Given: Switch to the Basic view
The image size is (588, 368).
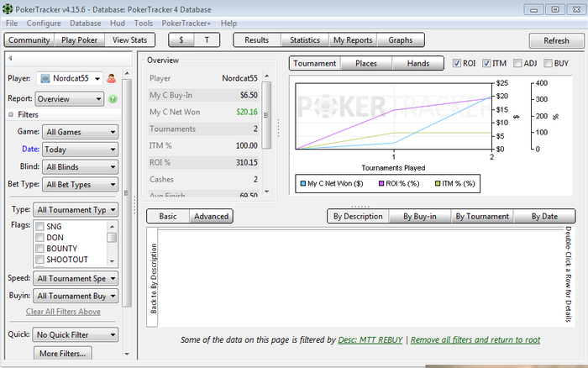Looking at the screenshot, I should tap(168, 216).
